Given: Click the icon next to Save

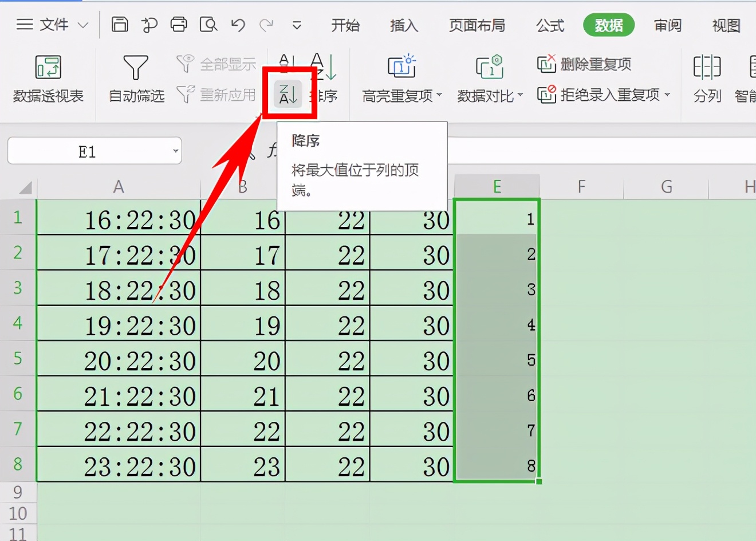Looking at the screenshot, I should [149, 25].
